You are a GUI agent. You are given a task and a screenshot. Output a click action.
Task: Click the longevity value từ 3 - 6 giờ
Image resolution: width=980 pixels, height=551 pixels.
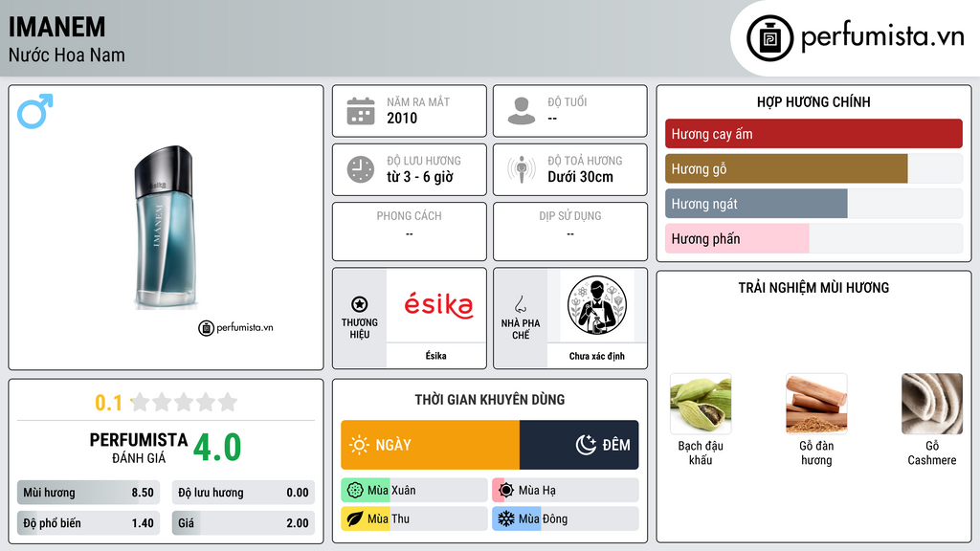[420, 177]
